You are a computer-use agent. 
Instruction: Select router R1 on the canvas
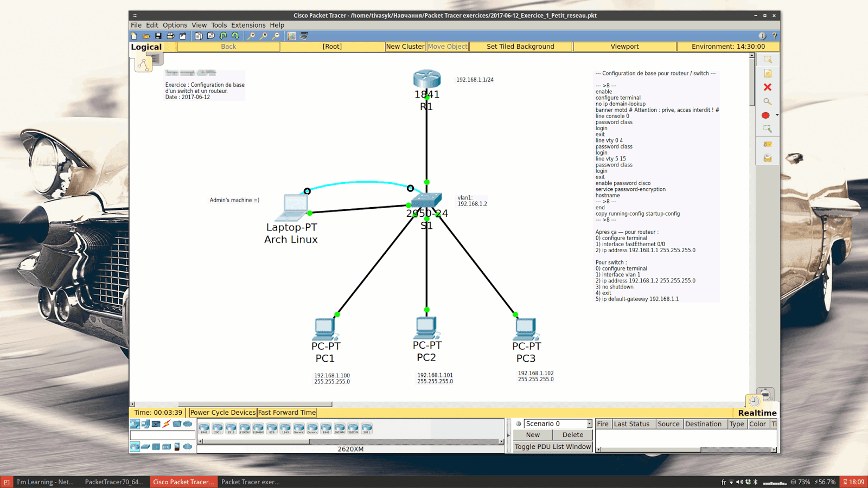(x=427, y=79)
